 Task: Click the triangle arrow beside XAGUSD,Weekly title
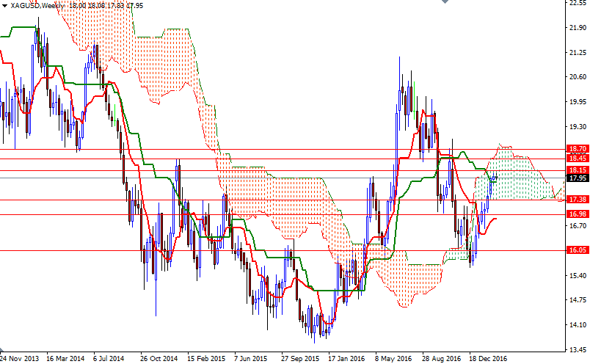[4, 6]
